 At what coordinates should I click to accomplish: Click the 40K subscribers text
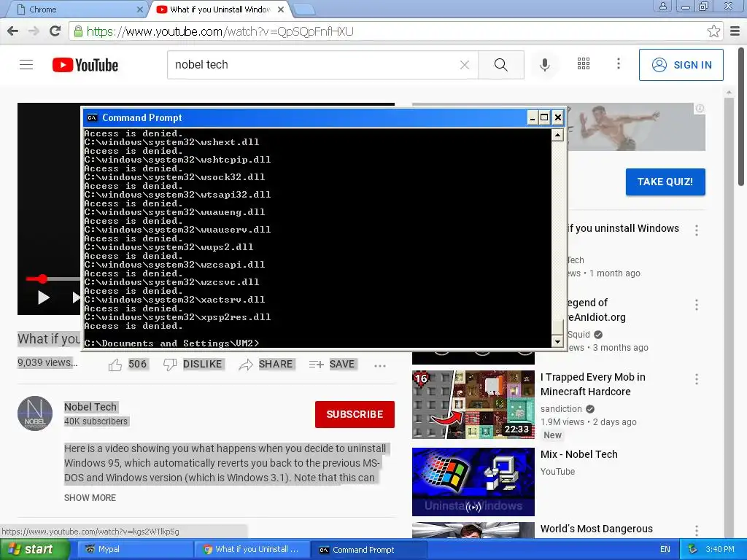pyautogui.click(x=96, y=421)
